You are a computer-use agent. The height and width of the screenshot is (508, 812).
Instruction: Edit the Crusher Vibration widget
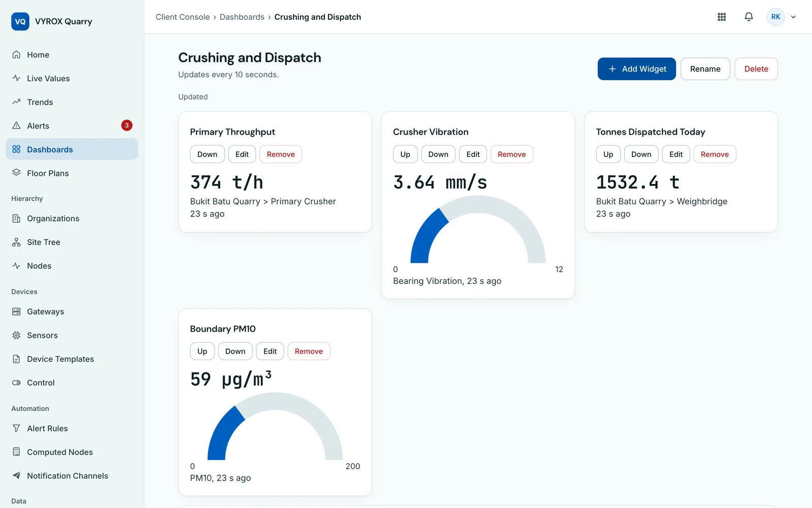coord(473,154)
